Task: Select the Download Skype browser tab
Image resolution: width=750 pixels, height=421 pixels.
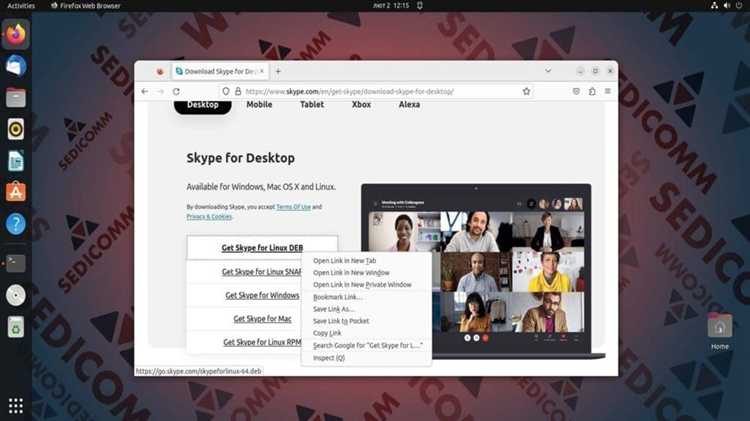Action: pos(220,71)
